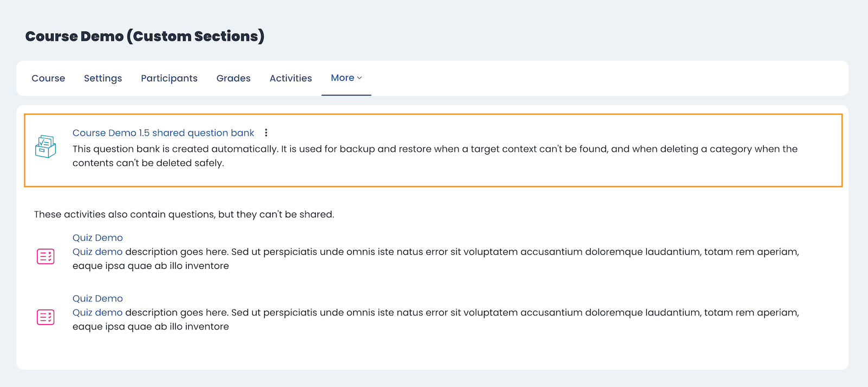The width and height of the screenshot is (868, 387).
Task: Open the Activities tab
Action: point(291,78)
